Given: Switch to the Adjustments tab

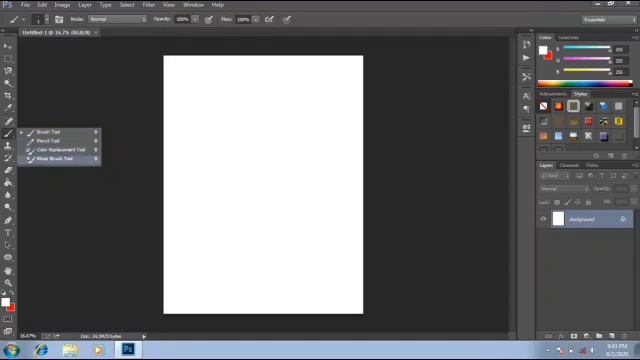Looking at the screenshot, I should (553, 94).
